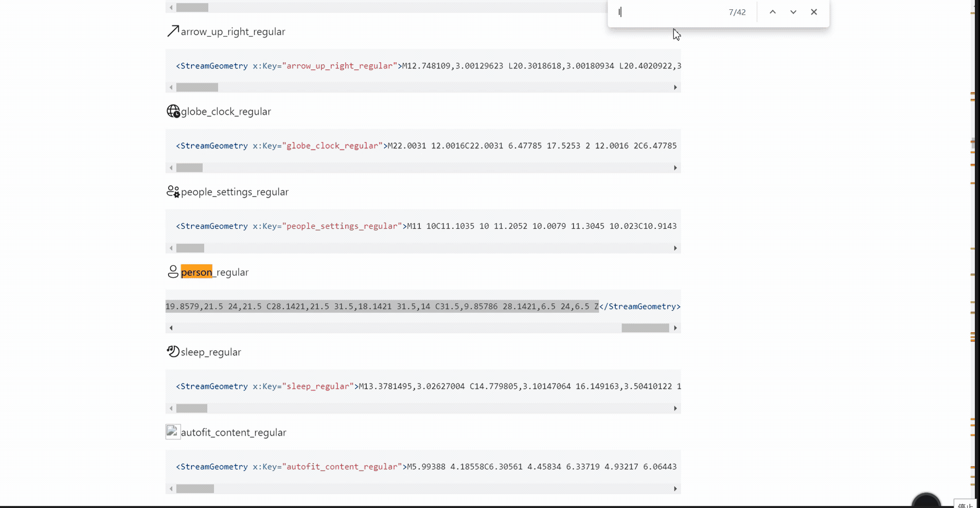The image size is (980, 508).
Task: Go to previous find result
Action: 773,12
